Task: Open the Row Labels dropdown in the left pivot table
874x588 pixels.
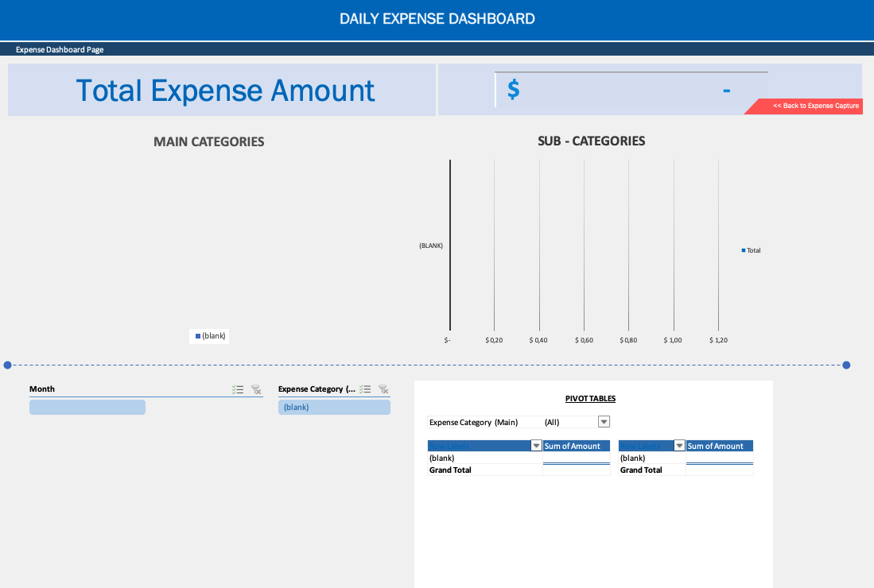Action: (536, 446)
